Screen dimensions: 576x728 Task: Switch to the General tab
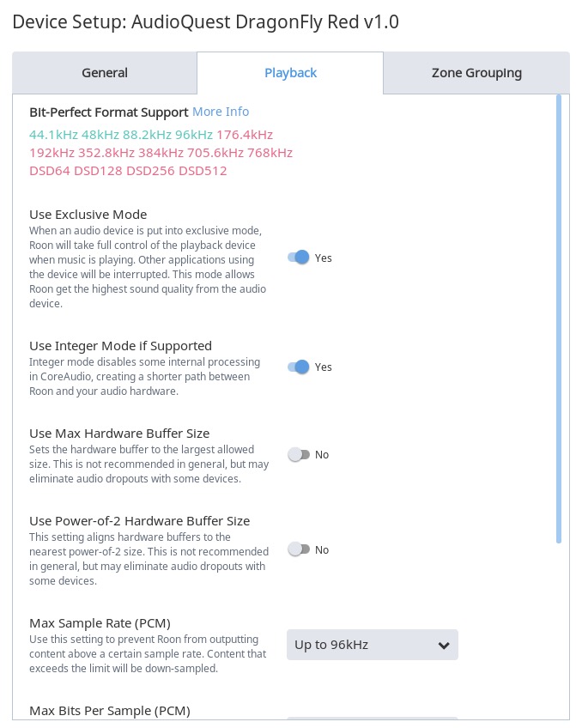point(105,73)
